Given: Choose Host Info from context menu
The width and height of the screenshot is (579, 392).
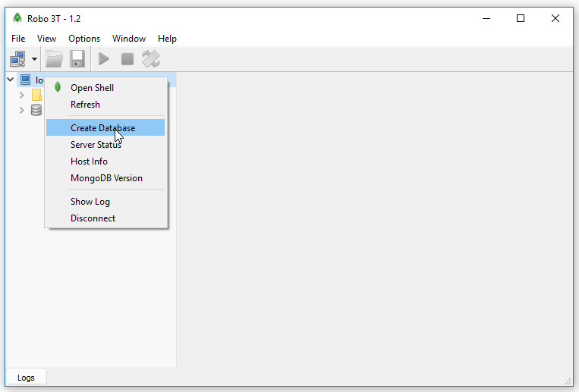Looking at the screenshot, I should 105,162.
